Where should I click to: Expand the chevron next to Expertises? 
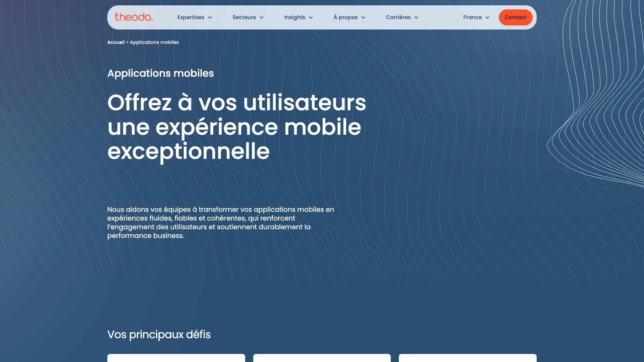click(210, 18)
